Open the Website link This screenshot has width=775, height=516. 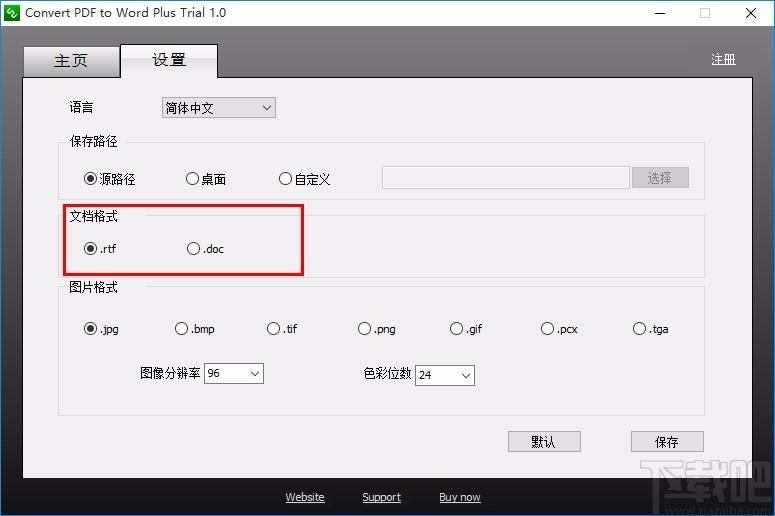tap(305, 497)
